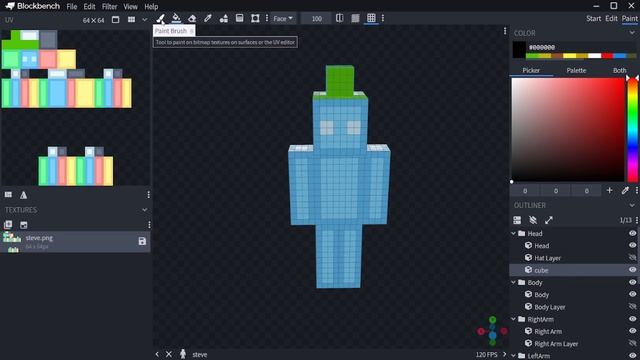Click the screen color eyedropper icon

click(625, 190)
